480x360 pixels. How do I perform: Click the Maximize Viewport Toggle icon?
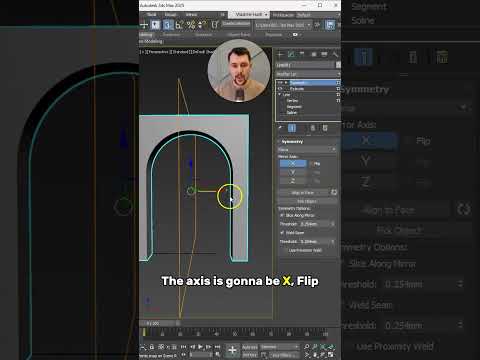(x=331, y=355)
